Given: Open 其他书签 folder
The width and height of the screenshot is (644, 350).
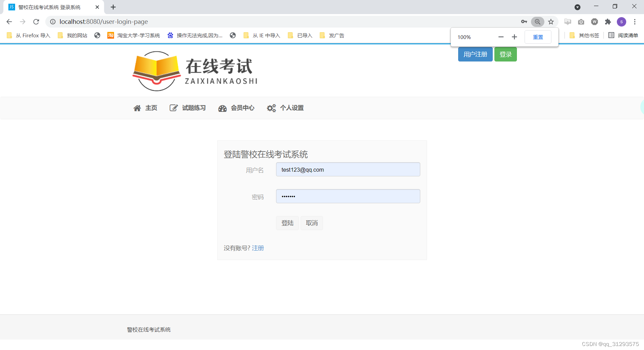Looking at the screenshot, I should 584,36.
